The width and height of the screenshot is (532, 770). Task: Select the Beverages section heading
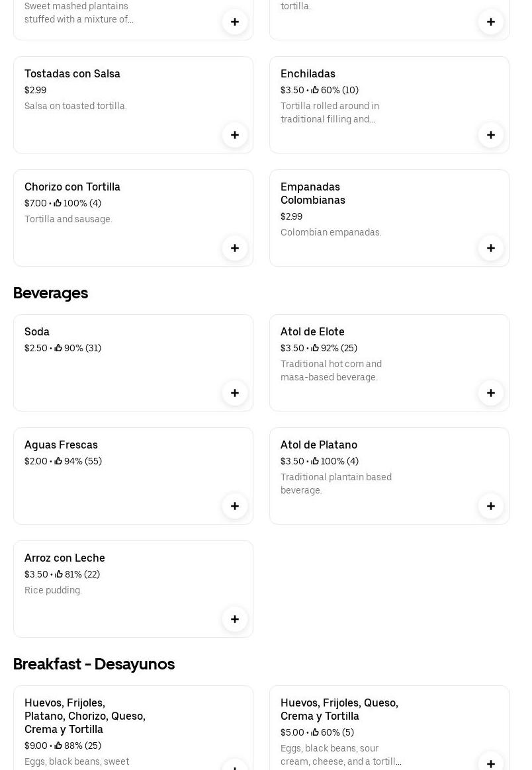pos(50,292)
